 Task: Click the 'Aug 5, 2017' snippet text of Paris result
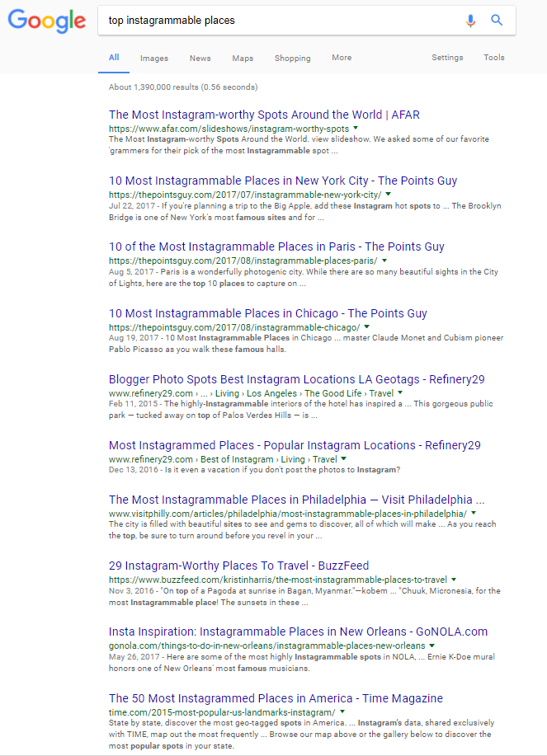point(304,278)
